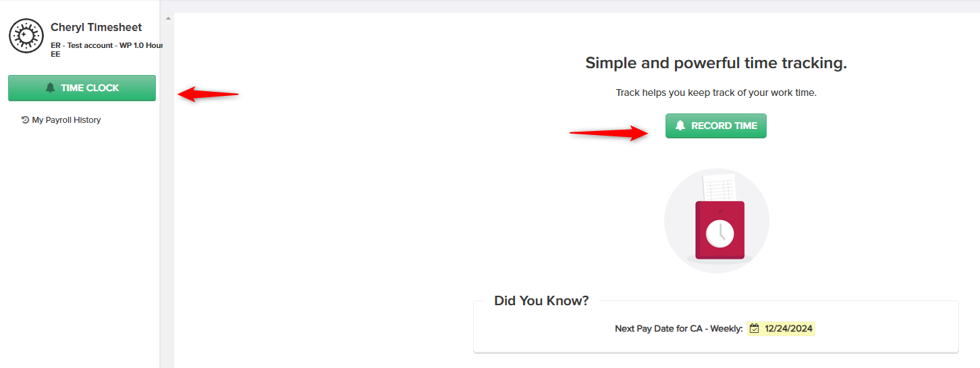Click the timesheet paper atop the punch clock illustration

(x=719, y=187)
